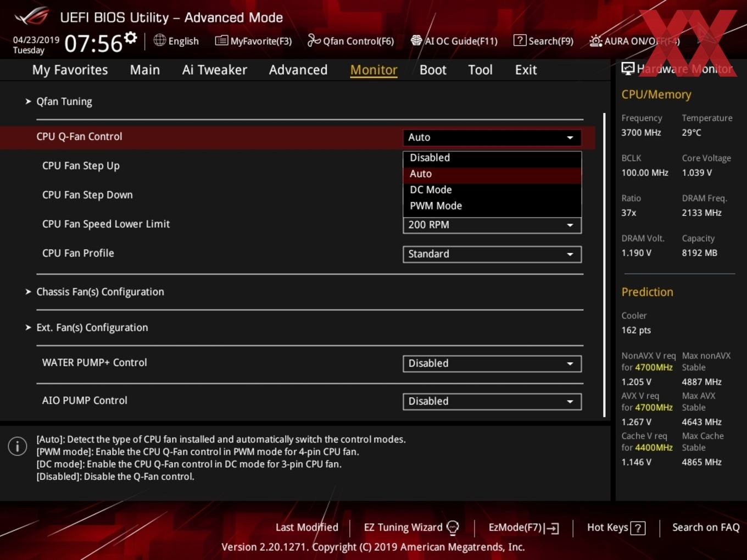The height and width of the screenshot is (560, 747).
Task: Show Hot Keys list
Action: click(616, 528)
